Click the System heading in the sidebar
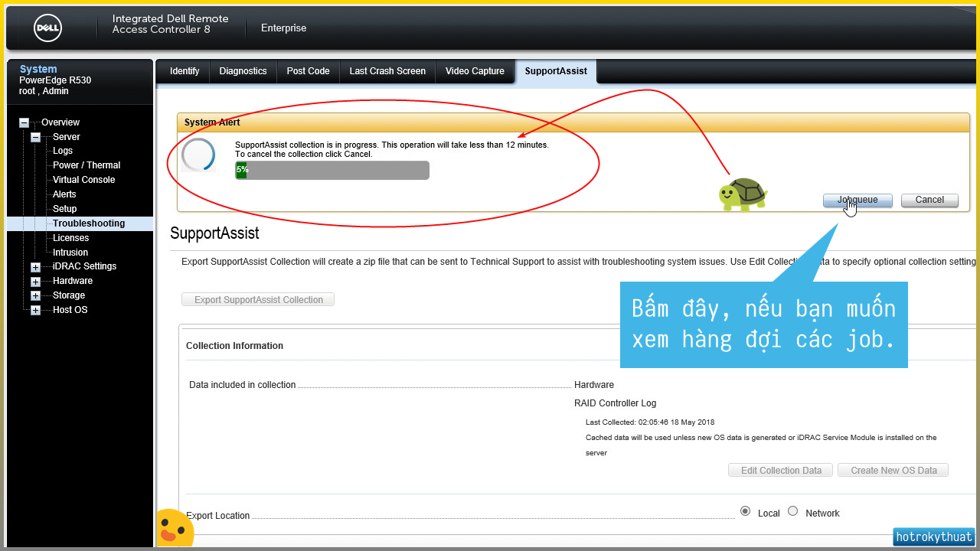 (x=38, y=69)
